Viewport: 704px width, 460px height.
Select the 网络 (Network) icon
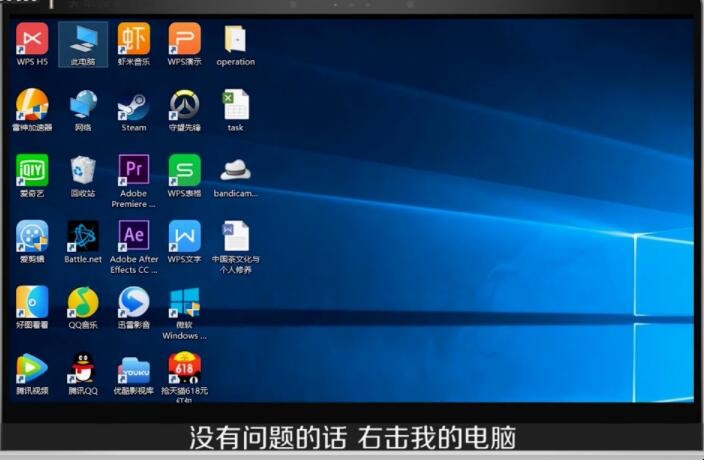[83, 105]
